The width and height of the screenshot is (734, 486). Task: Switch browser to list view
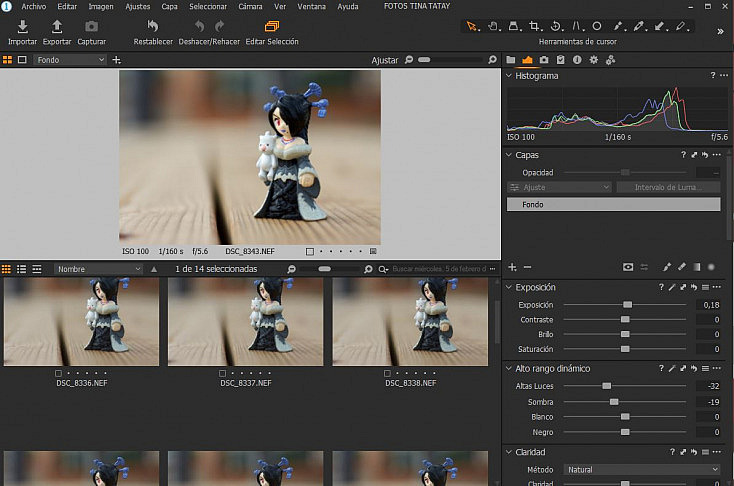pyautogui.click(x=22, y=269)
